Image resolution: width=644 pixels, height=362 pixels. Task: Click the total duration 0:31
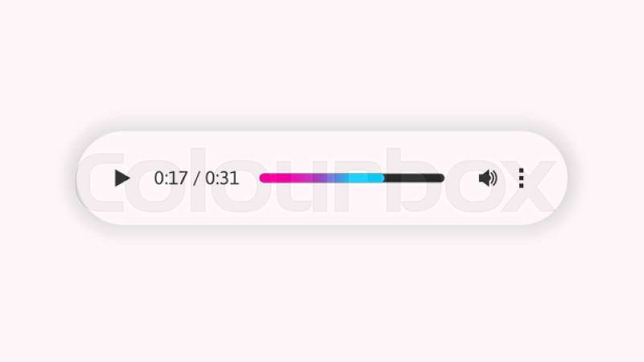click(222, 178)
